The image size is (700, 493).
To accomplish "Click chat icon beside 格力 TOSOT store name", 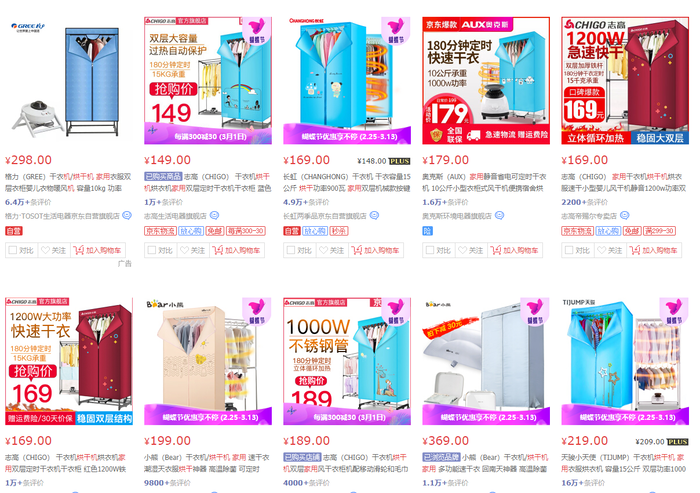I will tap(127, 216).
